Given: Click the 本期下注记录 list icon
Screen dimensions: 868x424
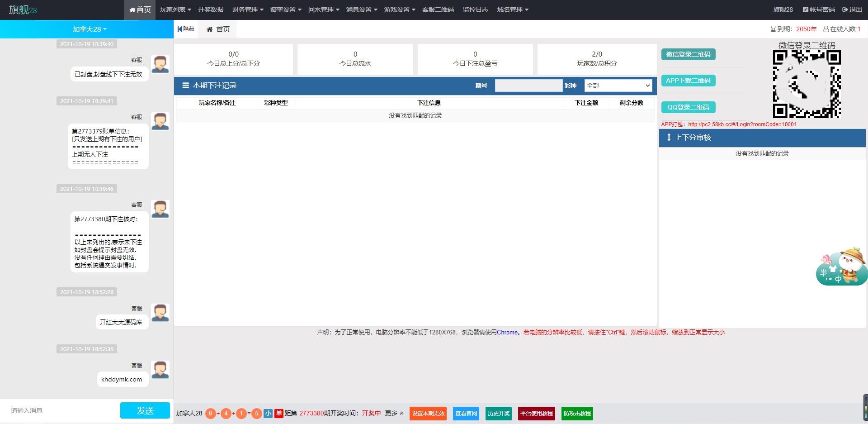Looking at the screenshot, I should (x=185, y=86).
